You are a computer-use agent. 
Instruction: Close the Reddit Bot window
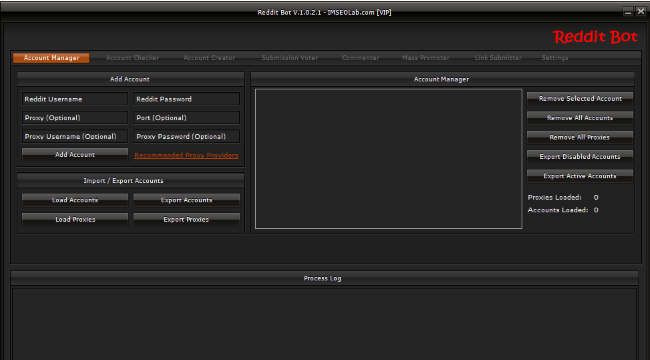click(x=641, y=12)
